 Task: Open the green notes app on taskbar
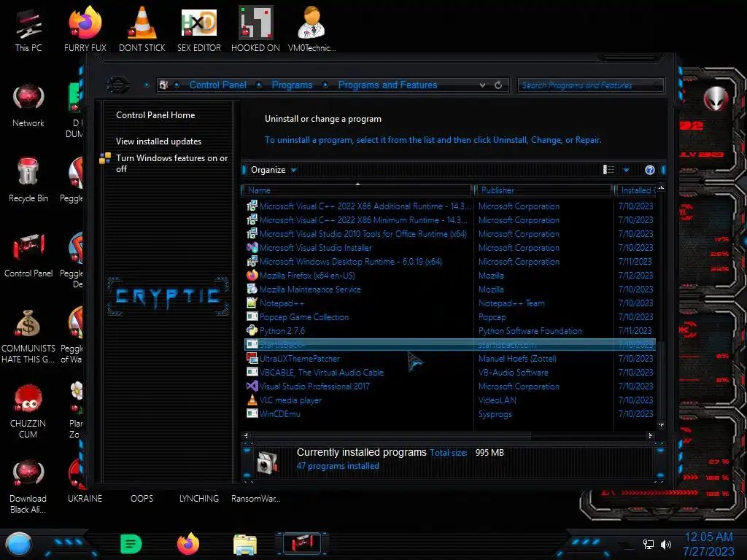131,544
